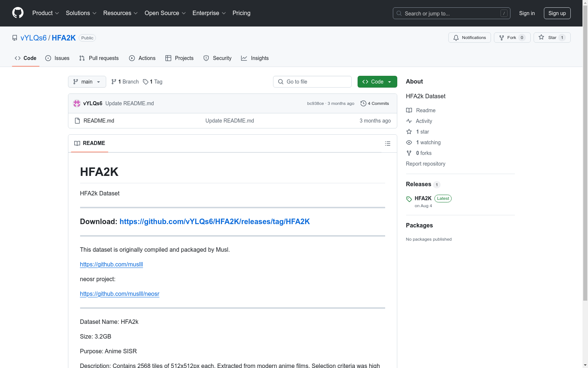
Task: Expand the Solutions menu
Action: point(81,13)
